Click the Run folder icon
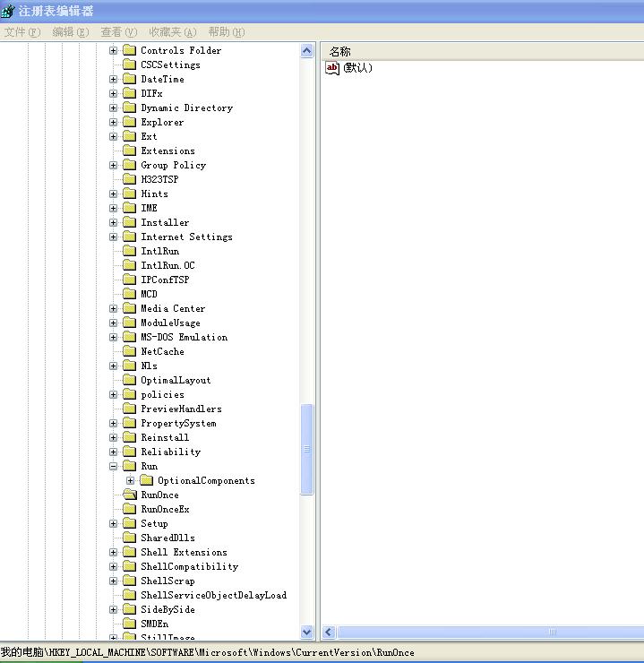This screenshot has height=663, width=644. pyautogui.click(x=129, y=466)
